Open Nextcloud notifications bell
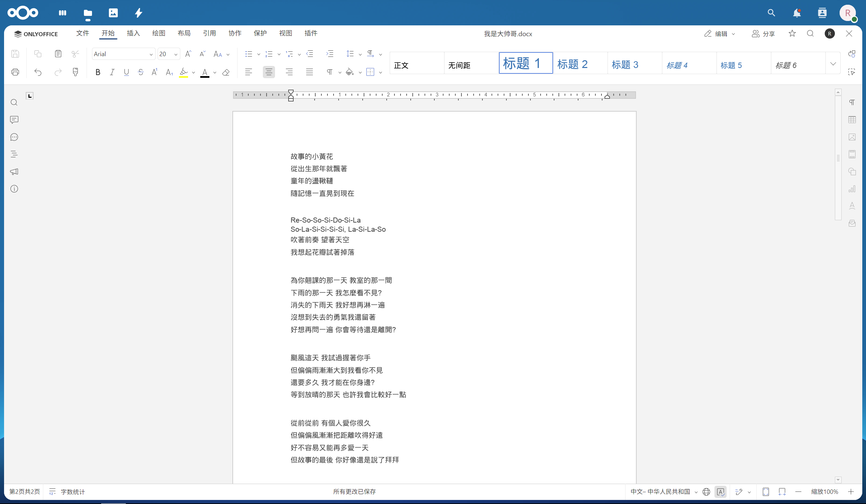The width and height of the screenshot is (866, 504). (797, 13)
